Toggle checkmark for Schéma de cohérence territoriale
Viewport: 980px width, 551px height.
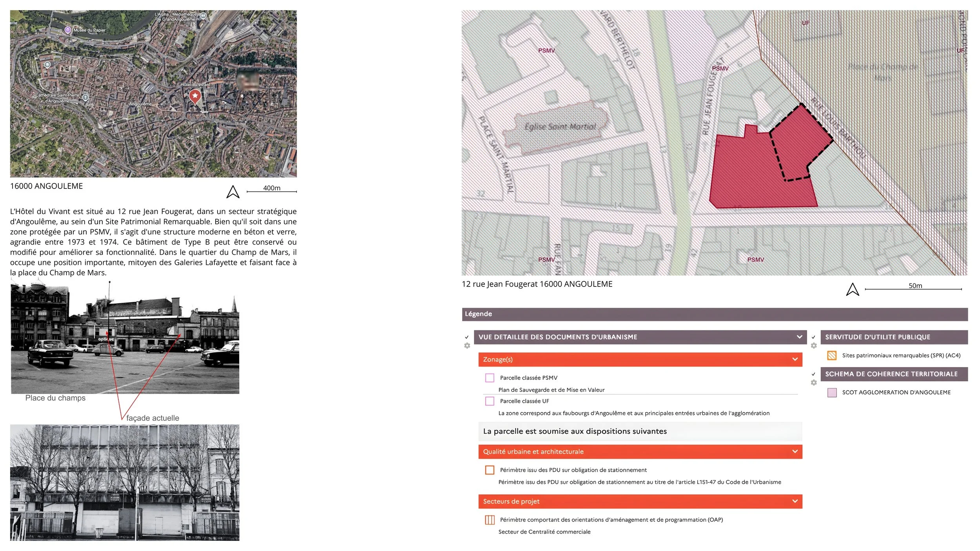click(x=814, y=374)
